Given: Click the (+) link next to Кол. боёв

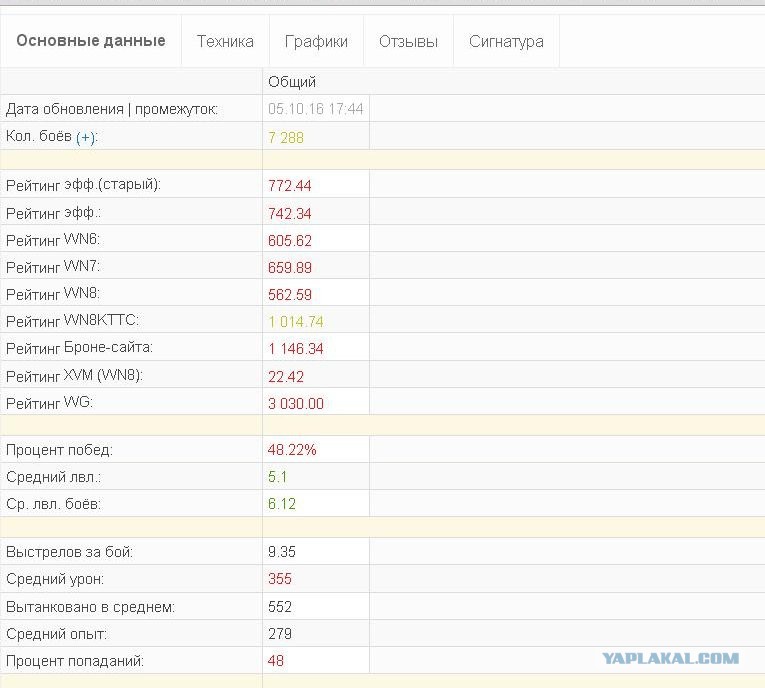Looking at the screenshot, I should [86, 138].
